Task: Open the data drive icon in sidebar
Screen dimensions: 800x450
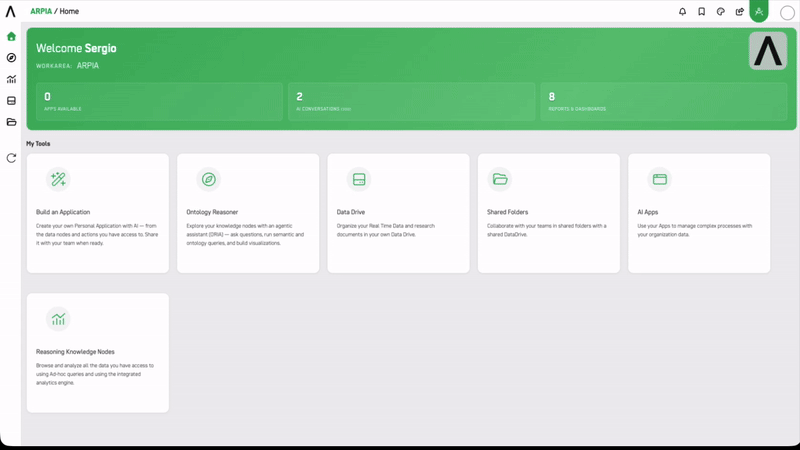Action: tap(11, 101)
